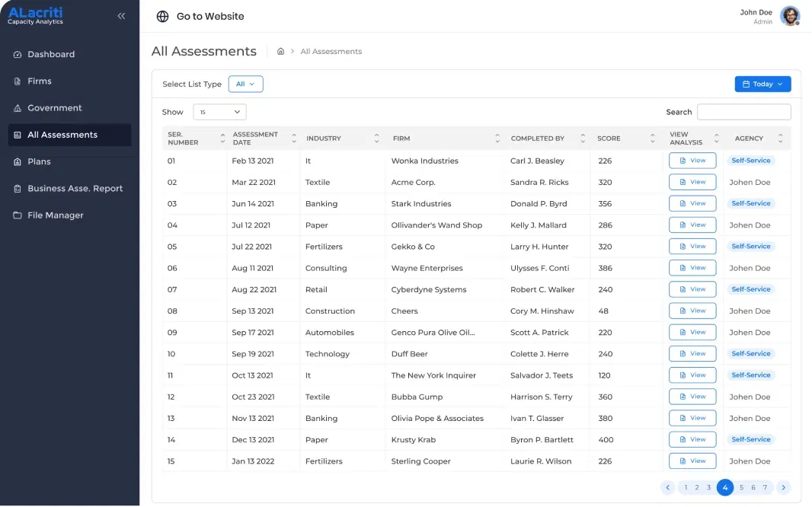The width and height of the screenshot is (812, 507).
Task: Sort table by Industry column arrows
Action: click(x=376, y=139)
